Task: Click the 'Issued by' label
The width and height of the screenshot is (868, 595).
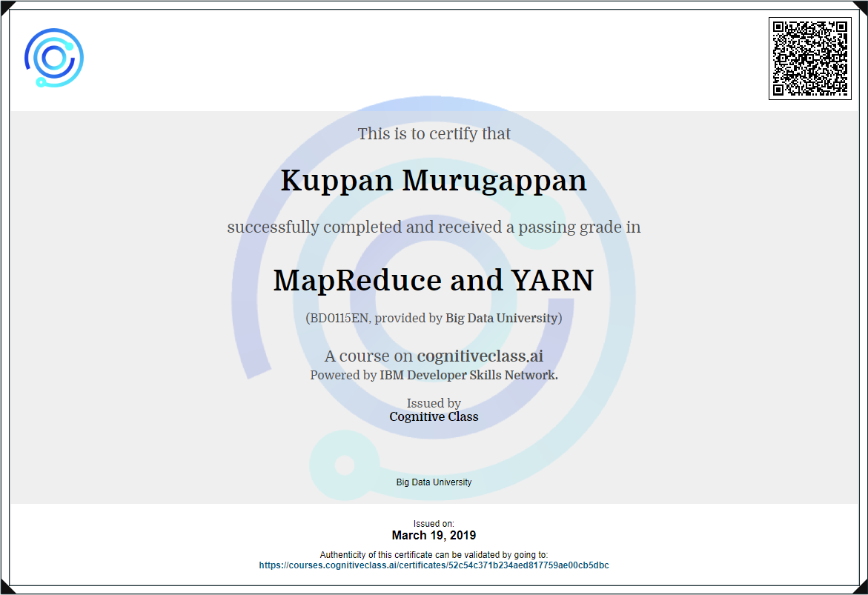Action: (x=434, y=403)
